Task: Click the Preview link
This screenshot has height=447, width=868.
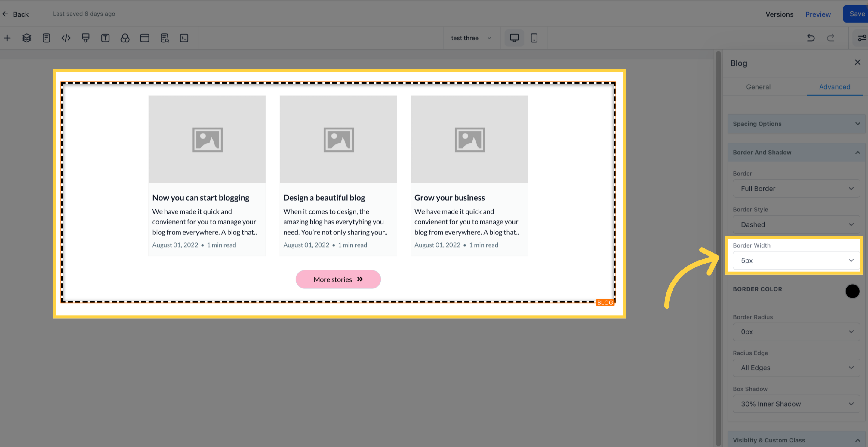Action: pos(818,14)
